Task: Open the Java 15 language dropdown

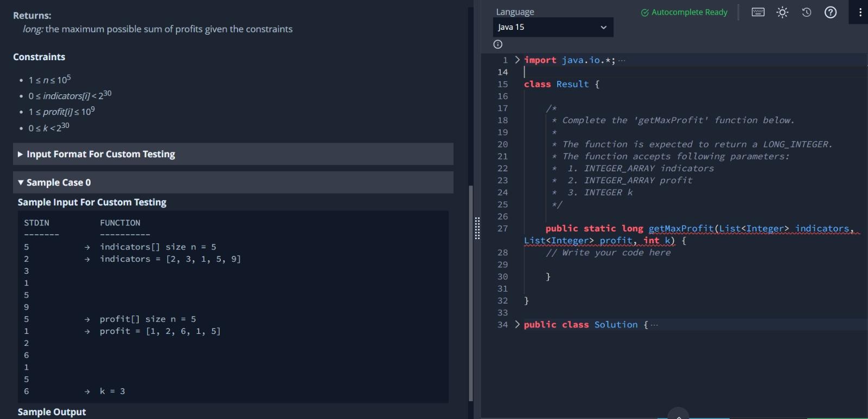Action: [x=553, y=27]
